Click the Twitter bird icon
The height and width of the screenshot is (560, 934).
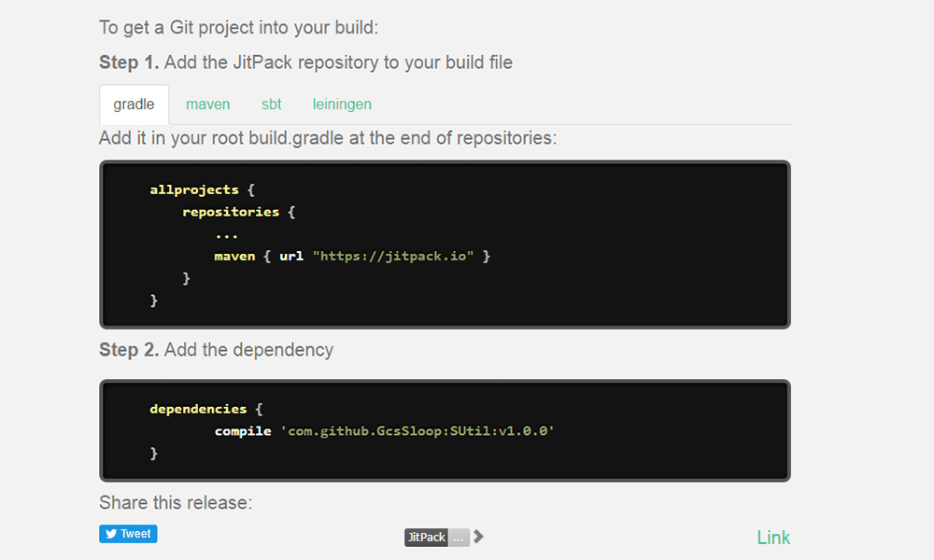coord(111,534)
